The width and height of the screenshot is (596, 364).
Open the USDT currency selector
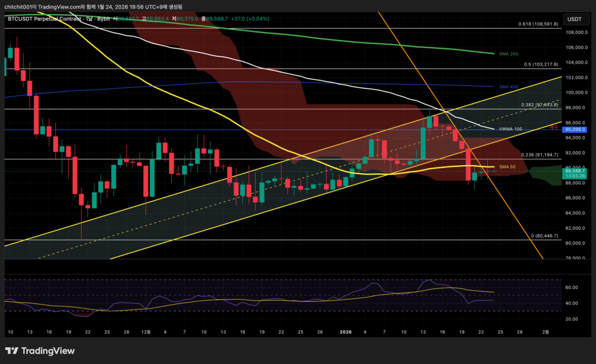pos(574,19)
